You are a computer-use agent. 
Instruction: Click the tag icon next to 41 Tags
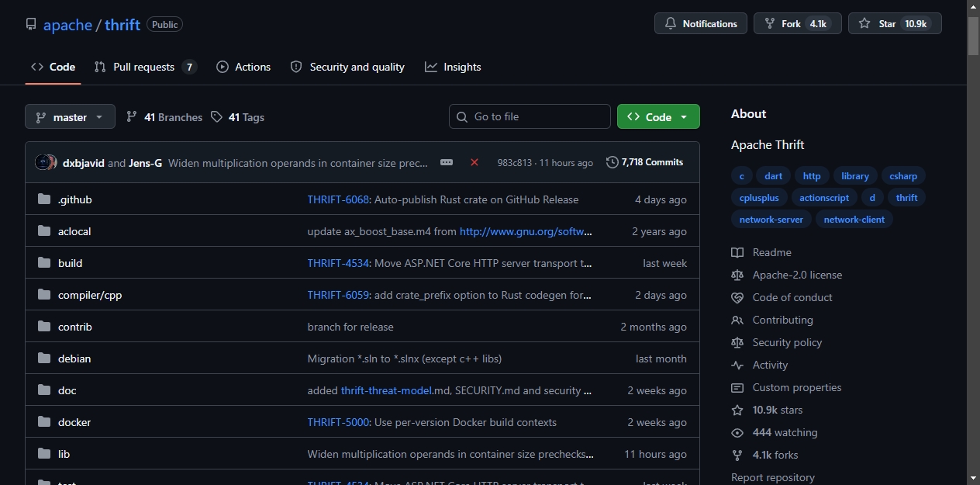tap(216, 117)
